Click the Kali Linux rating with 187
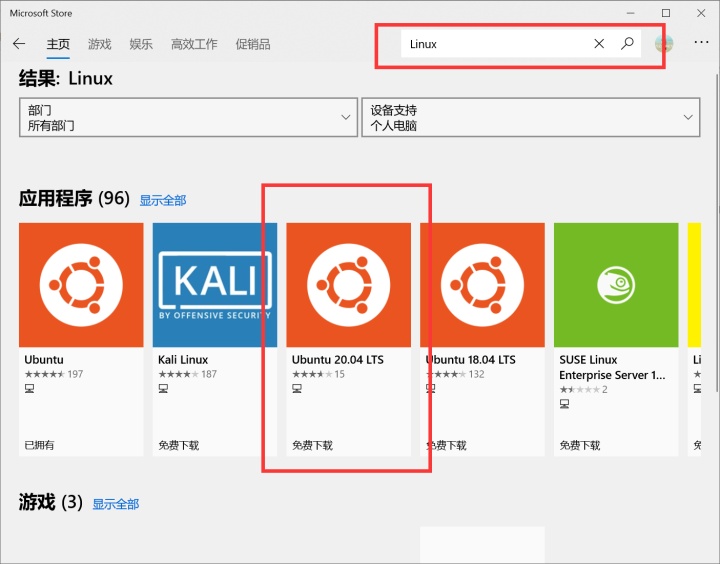Screen dimensions: 720x564 pyautogui.click(x=187, y=374)
